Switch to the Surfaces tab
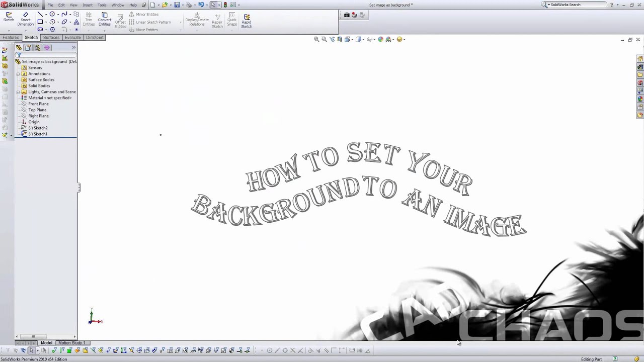 [x=51, y=38]
